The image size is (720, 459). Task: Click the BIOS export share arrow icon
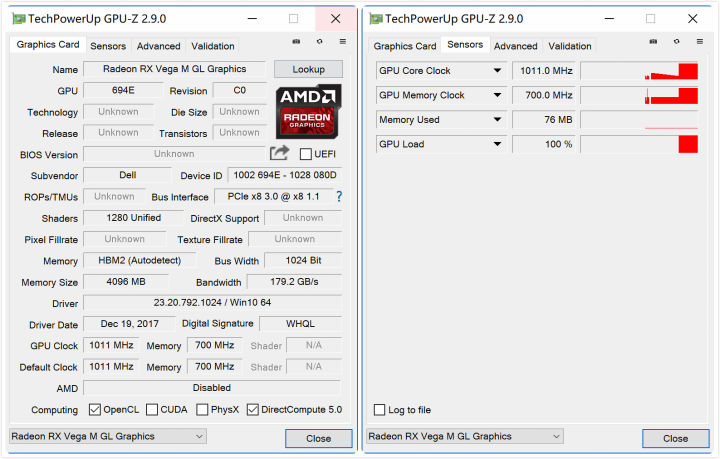[x=280, y=153]
